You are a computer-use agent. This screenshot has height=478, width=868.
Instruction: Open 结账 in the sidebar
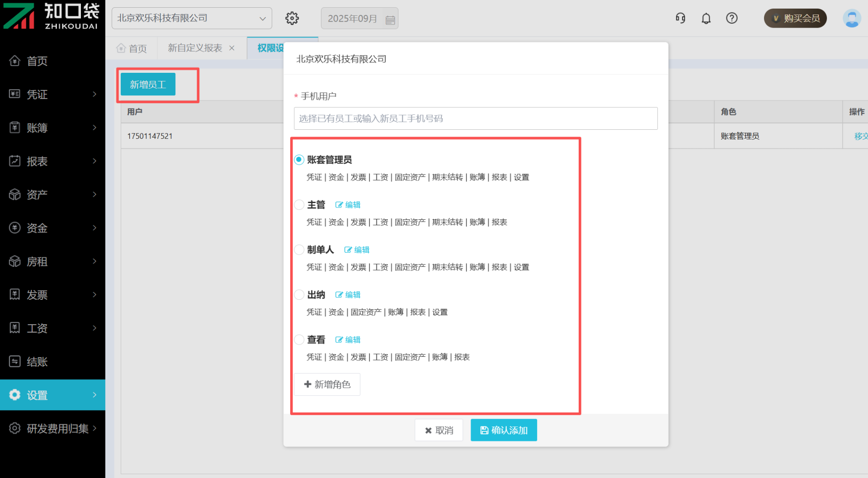[52, 361]
